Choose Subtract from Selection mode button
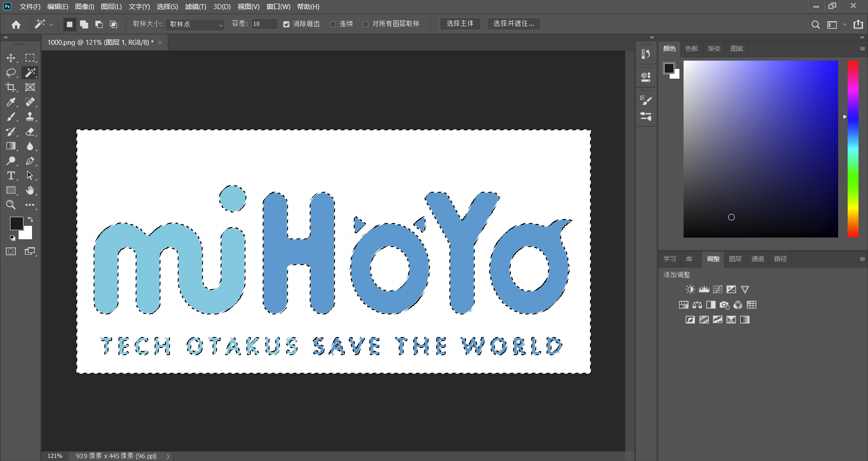Screen dimensions: 868x461 pos(99,24)
